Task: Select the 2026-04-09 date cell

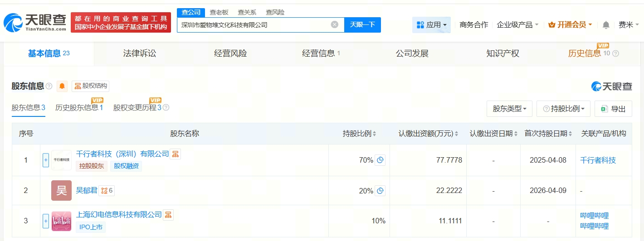Action: point(548,191)
